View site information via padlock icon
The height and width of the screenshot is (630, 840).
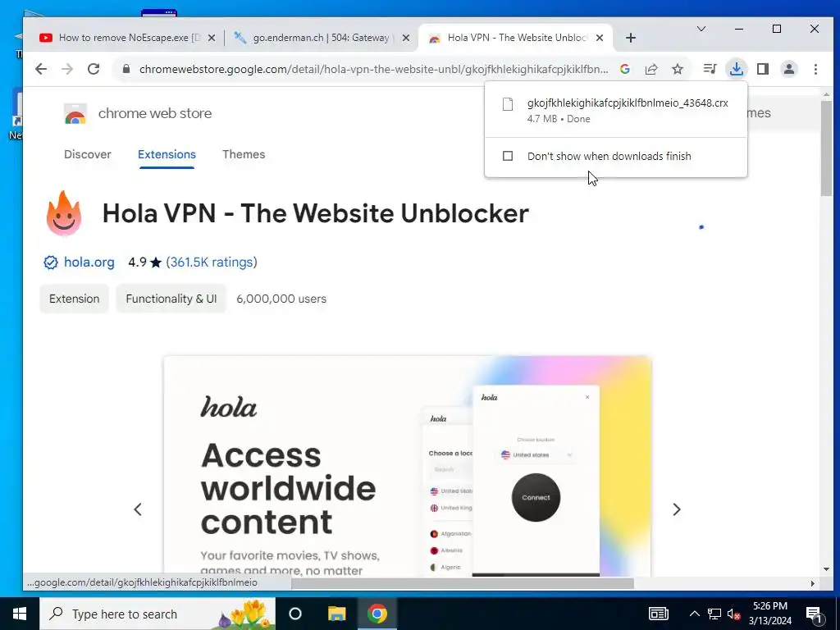(x=126, y=69)
